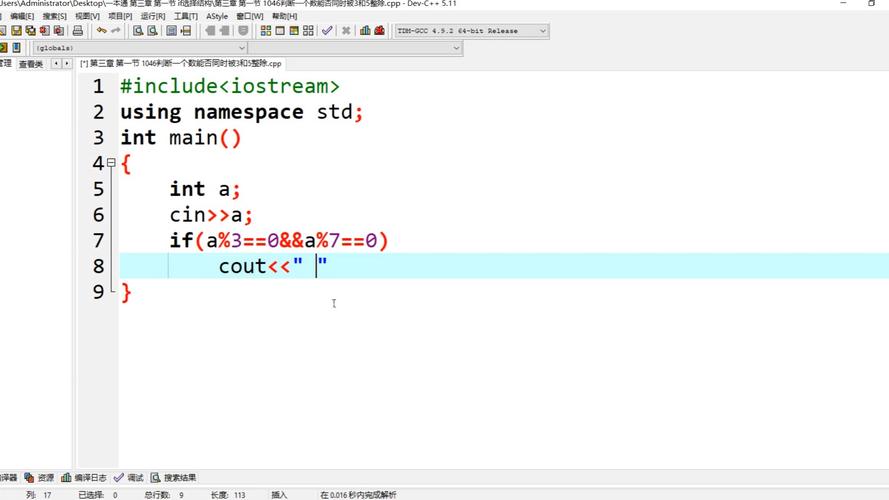Start debugging with the checkmark toolbar icon
Image resolution: width=889 pixels, height=500 pixels.
pos(327,31)
